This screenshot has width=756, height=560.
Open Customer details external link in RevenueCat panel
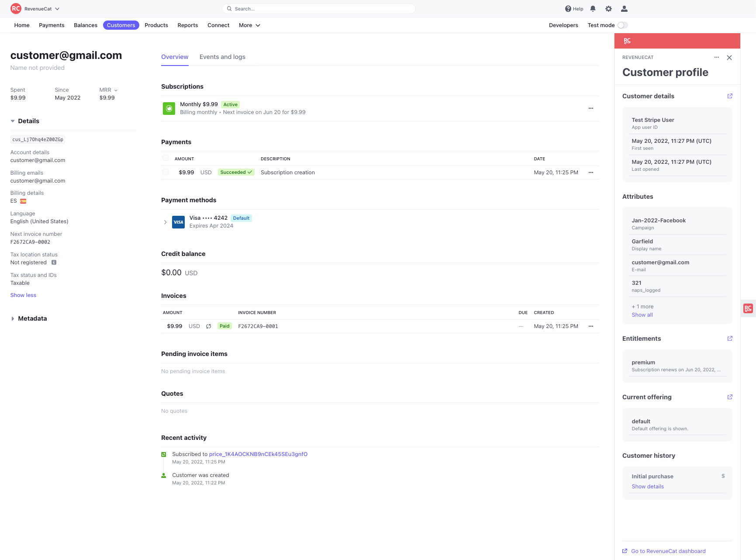[730, 96]
